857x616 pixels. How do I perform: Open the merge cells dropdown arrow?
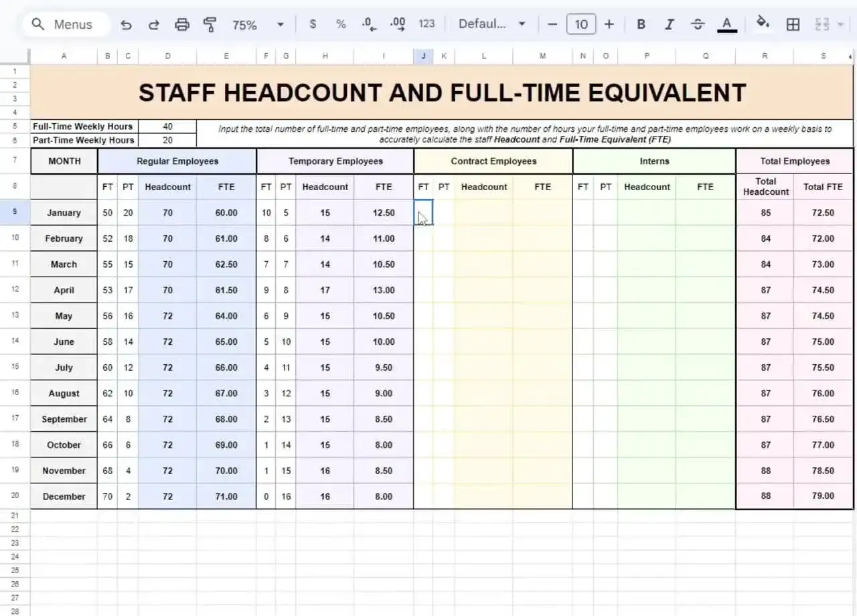pos(840,25)
